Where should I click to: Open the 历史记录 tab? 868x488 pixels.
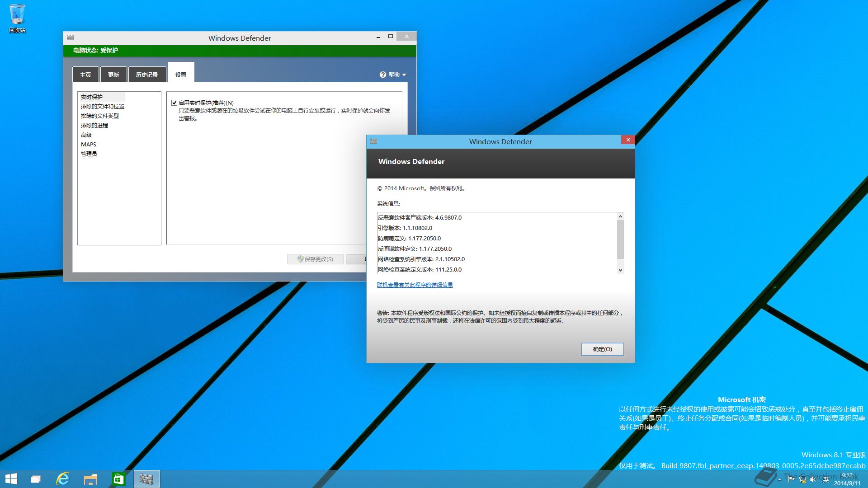coord(147,75)
